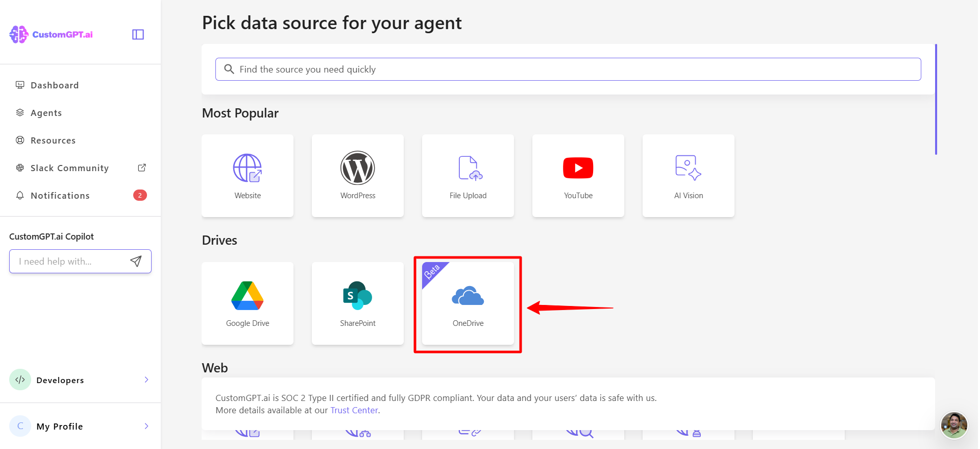This screenshot has width=980, height=449.
Task: Choose the AI Vision card label
Action: coord(689,196)
